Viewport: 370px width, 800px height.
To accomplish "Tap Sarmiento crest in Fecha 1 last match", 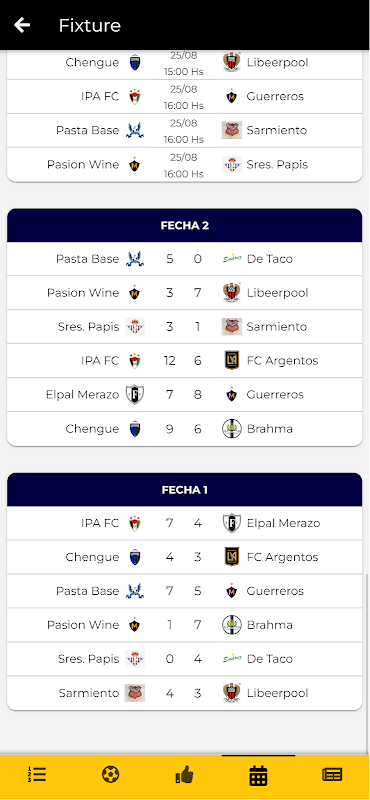I will tap(135, 693).
